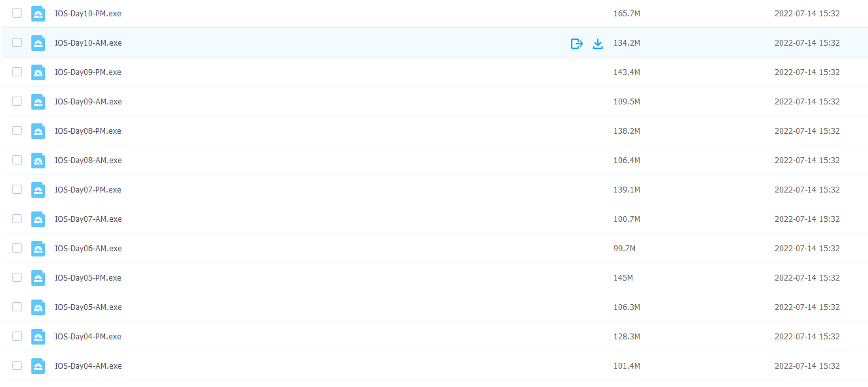Click the 101.4M size value
Viewport: 868px width, 387px height.
tap(627, 365)
